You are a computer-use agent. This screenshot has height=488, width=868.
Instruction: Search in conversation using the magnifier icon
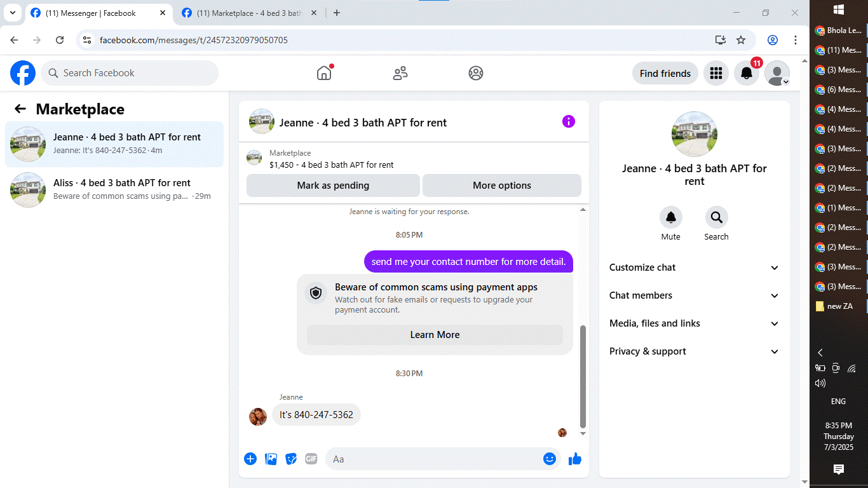click(716, 217)
